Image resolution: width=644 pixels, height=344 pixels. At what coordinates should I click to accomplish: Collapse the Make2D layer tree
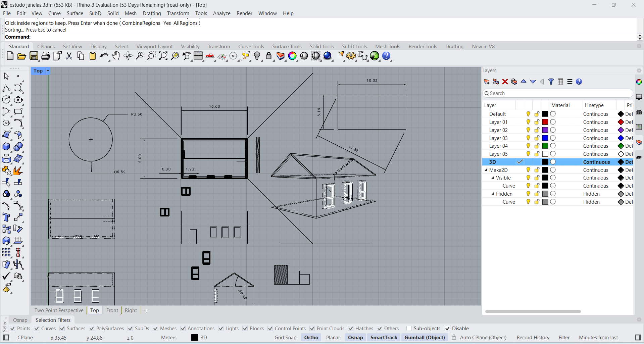coord(486,170)
